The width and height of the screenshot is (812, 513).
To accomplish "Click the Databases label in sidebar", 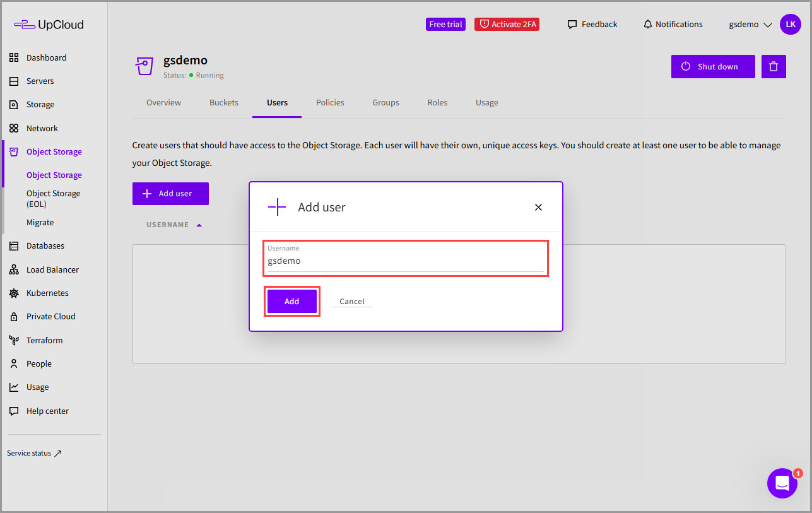I will coord(45,246).
